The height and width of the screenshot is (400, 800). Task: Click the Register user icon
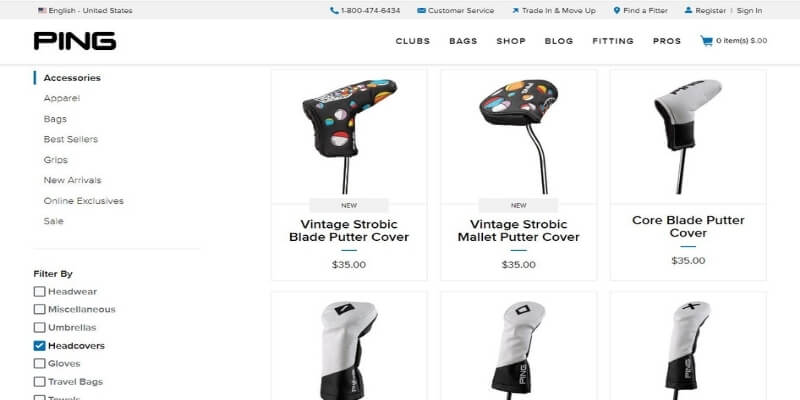pyautogui.click(x=688, y=10)
